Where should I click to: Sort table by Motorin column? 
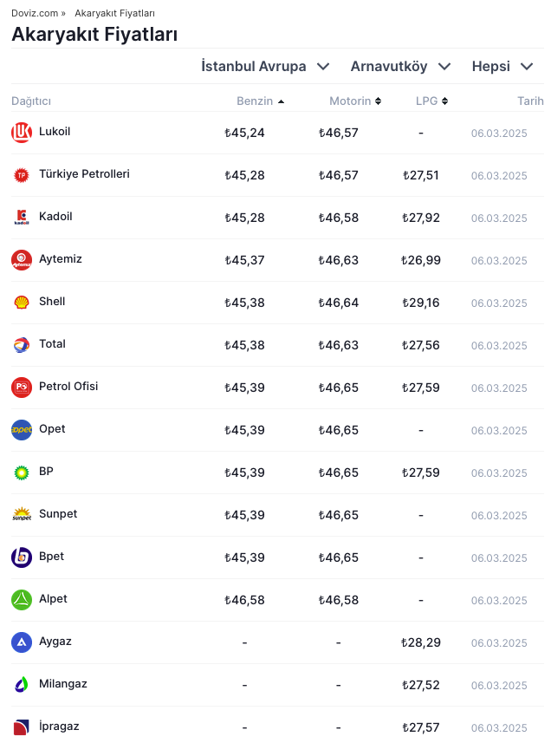[x=355, y=101]
